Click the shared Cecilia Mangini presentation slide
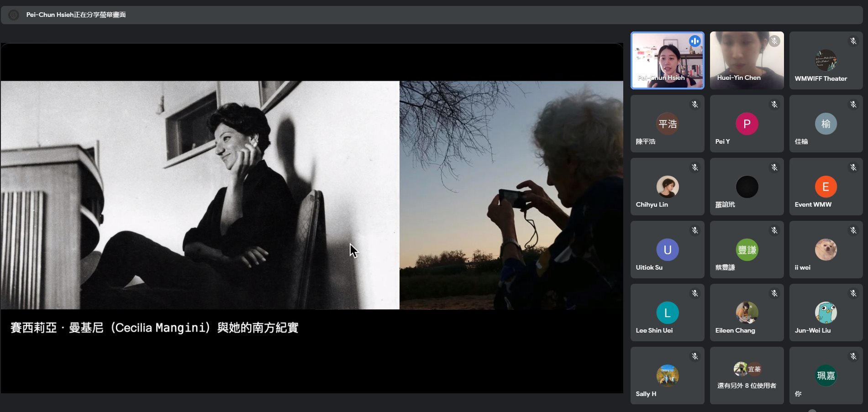The image size is (868, 412). (x=312, y=218)
